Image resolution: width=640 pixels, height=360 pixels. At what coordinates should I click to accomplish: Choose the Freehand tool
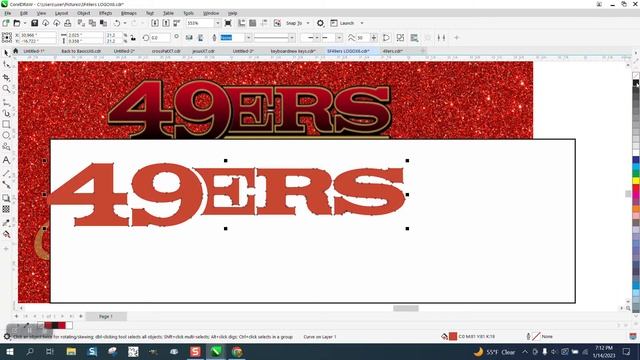pyautogui.click(x=6, y=102)
